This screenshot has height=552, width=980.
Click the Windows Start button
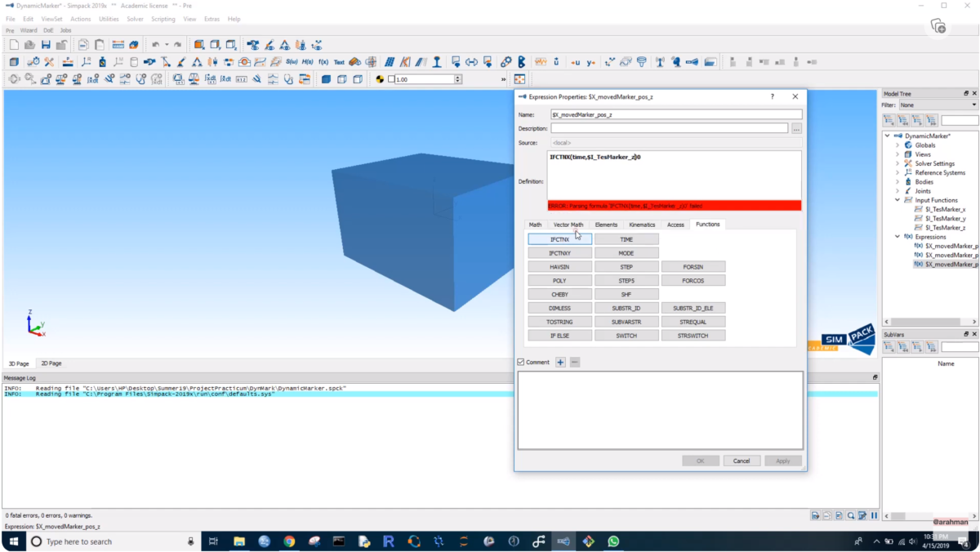[x=14, y=541]
